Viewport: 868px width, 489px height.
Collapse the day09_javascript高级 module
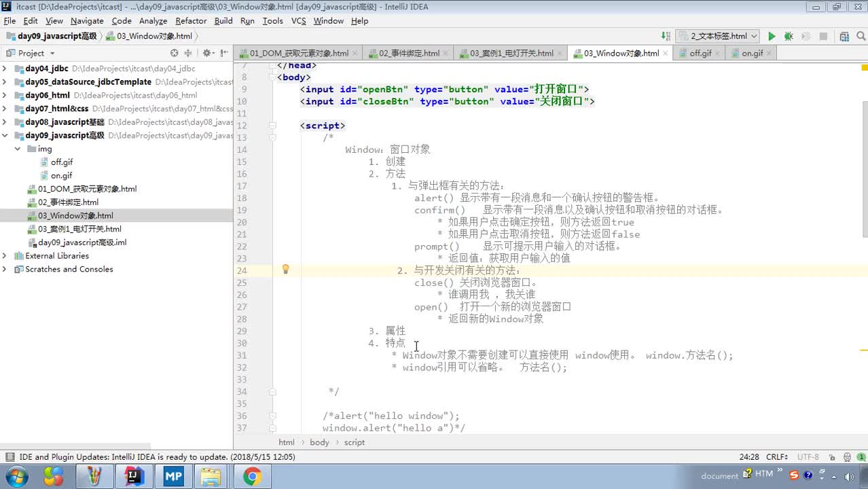coord(5,135)
